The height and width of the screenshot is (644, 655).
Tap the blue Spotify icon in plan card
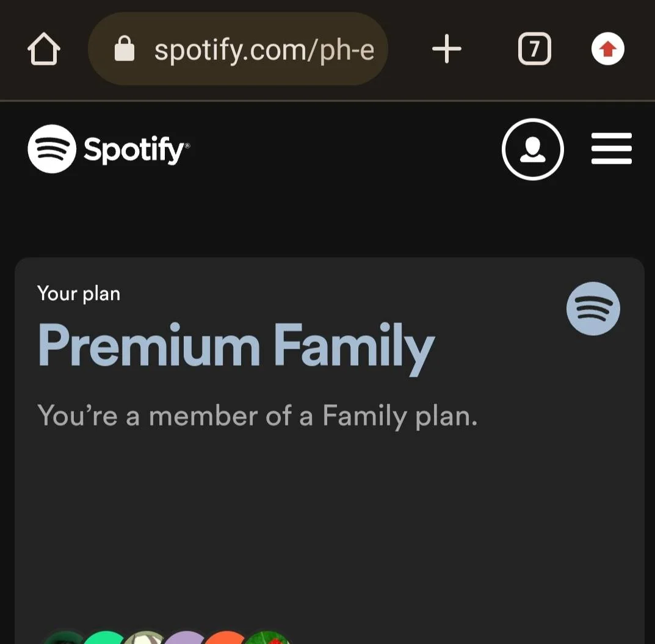point(593,309)
